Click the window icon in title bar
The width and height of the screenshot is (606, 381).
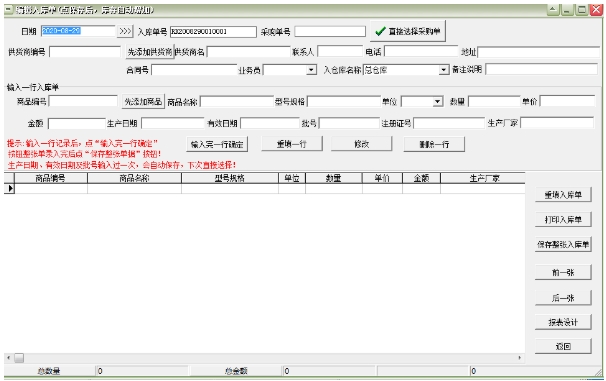[x=9, y=9]
